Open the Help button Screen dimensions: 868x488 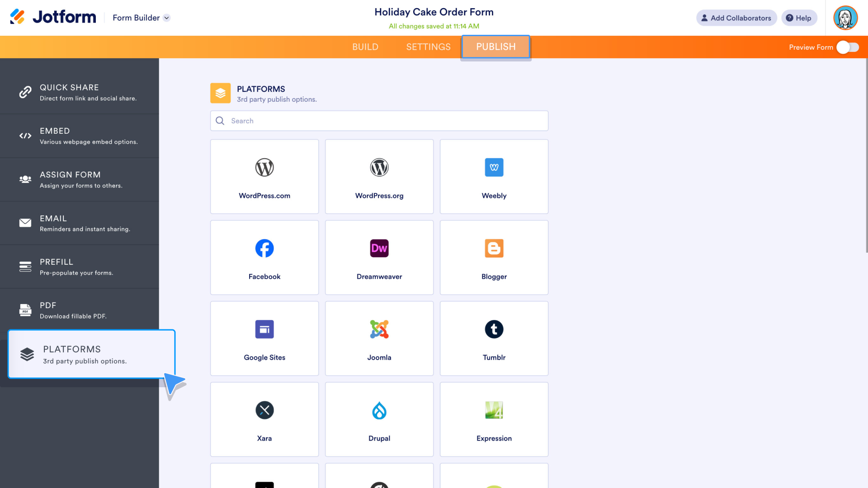tap(799, 18)
